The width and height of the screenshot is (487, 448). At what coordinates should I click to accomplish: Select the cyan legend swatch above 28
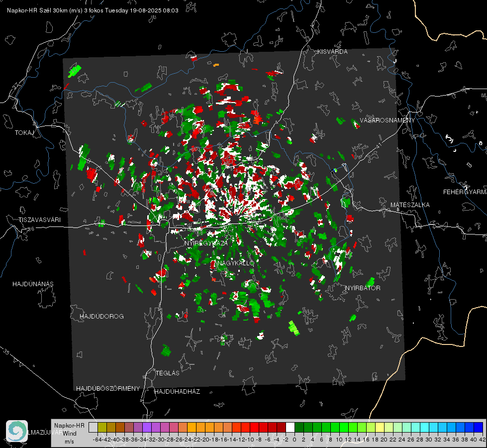coord(425,428)
